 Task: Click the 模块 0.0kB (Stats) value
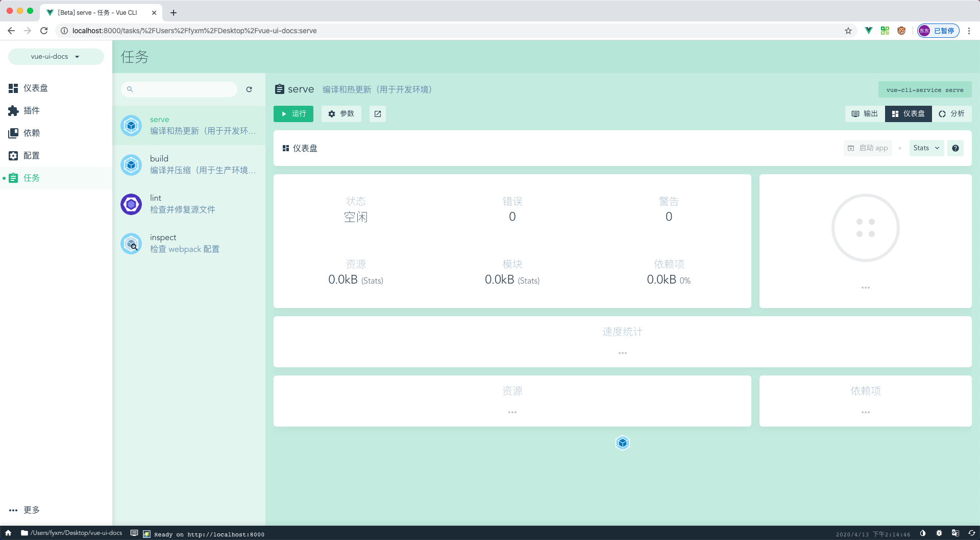point(512,279)
